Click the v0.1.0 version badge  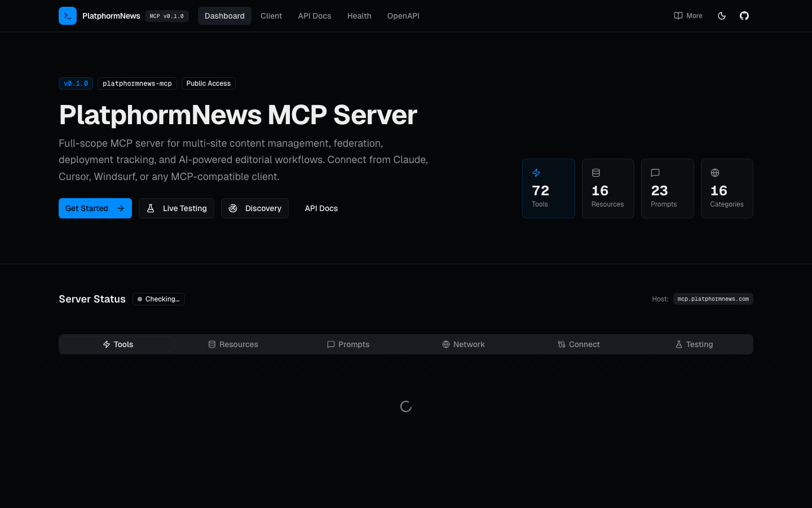coord(76,84)
